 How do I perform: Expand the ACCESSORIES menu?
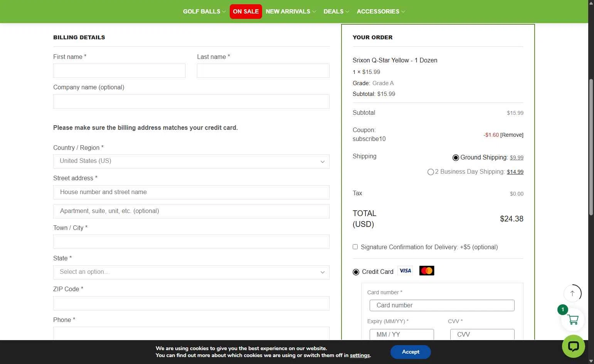pyautogui.click(x=381, y=12)
